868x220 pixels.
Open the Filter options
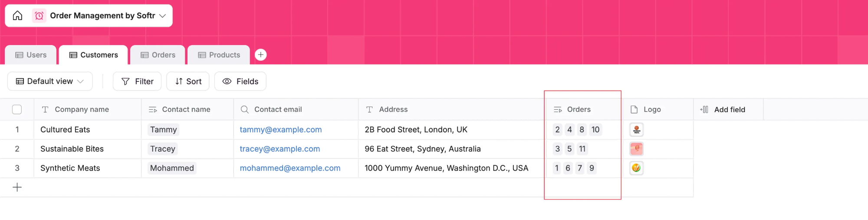pyautogui.click(x=137, y=81)
